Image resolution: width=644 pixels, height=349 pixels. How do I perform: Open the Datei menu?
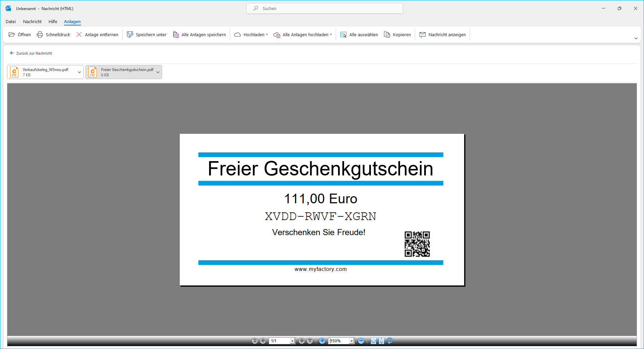tap(11, 21)
